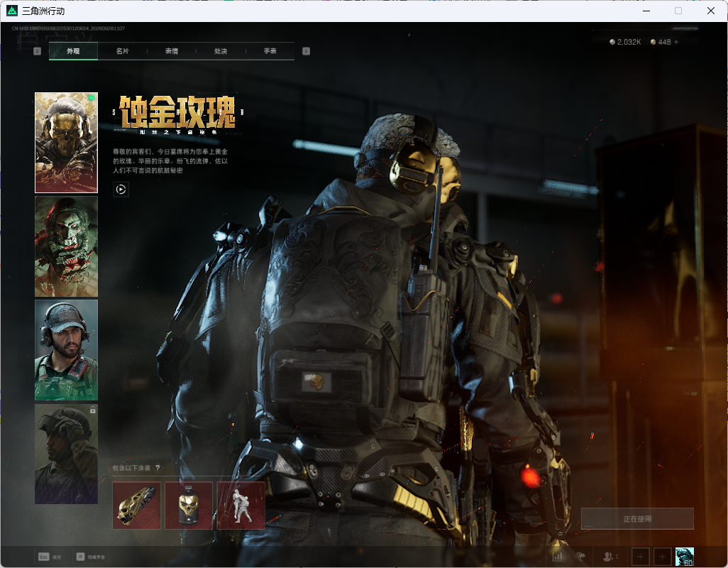Close the 三角洲行动 window
The height and width of the screenshot is (568, 728).
click(x=711, y=11)
